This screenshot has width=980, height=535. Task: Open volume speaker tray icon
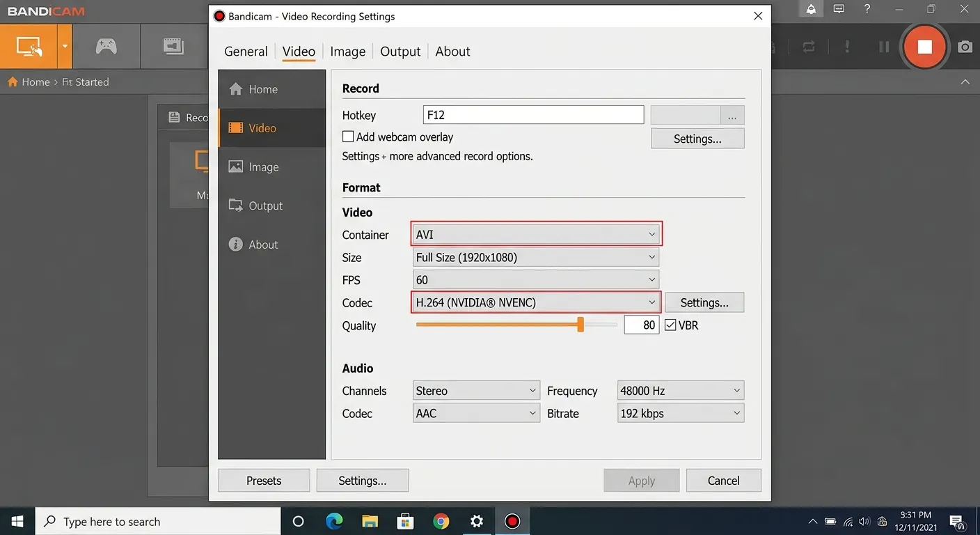tap(864, 521)
